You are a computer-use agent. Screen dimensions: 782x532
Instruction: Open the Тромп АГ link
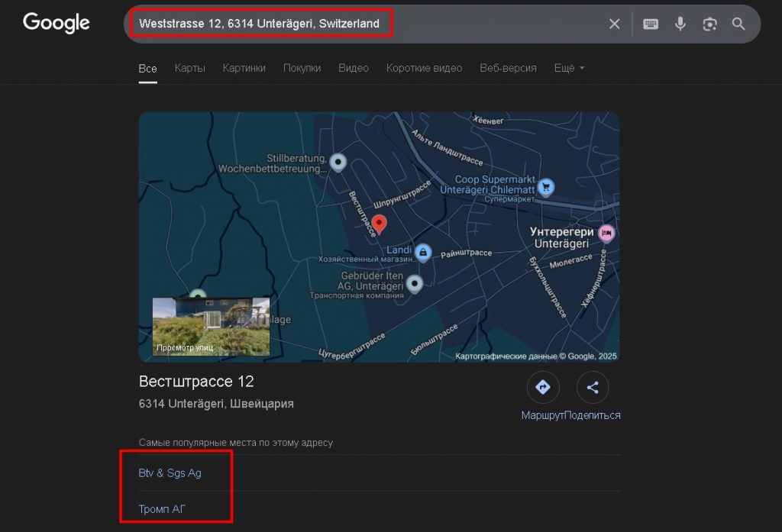(162, 509)
